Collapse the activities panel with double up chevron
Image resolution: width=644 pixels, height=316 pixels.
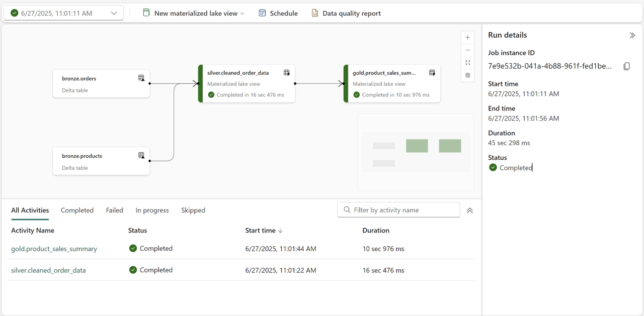click(470, 210)
